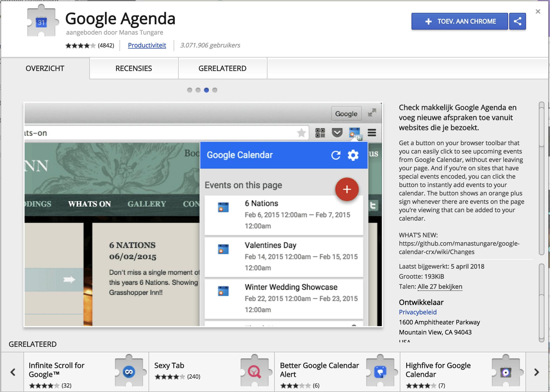550x392 pixels.
Task: Click the Highfive for Google Calendar icon
Action: pos(506,372)
